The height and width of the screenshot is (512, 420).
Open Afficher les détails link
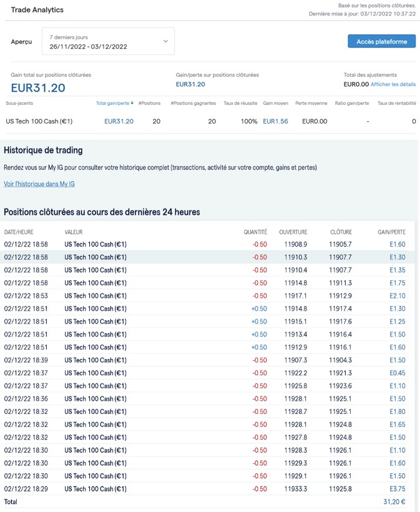[x=393, y=84]
